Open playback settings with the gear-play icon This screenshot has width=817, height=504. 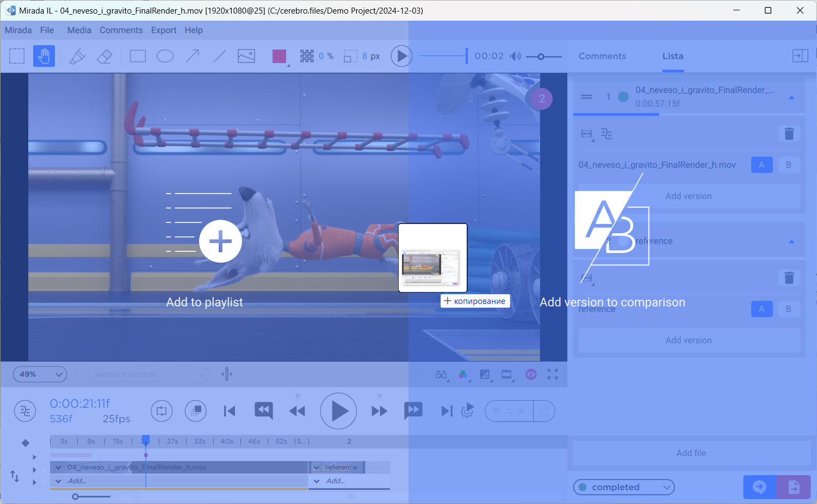(x=467, y=411)
